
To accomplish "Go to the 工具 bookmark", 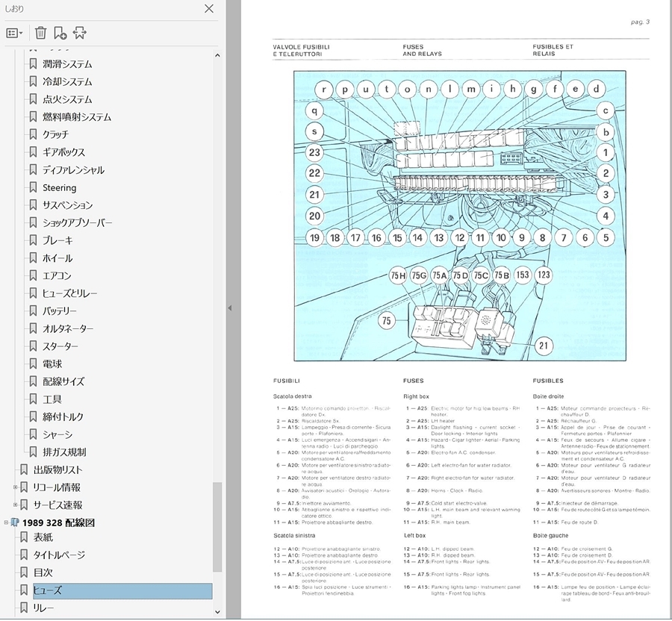I will coord(52,399).
